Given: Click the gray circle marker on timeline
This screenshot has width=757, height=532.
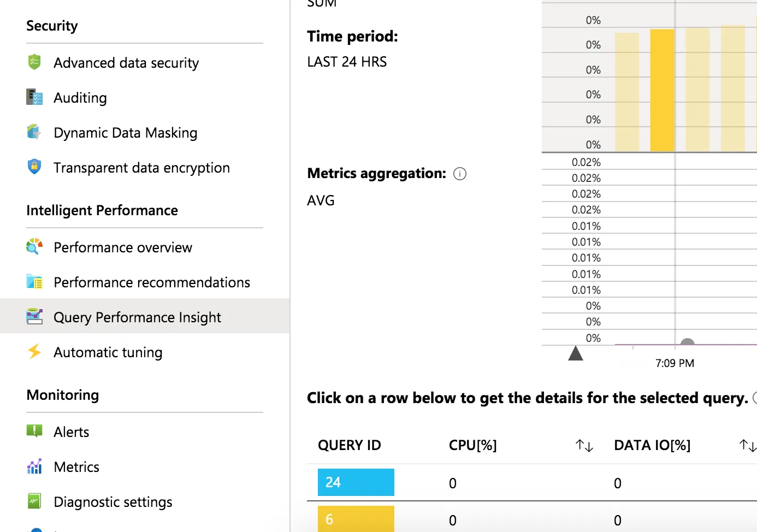Looking at the screenshot, I should [x=687, y=342].
